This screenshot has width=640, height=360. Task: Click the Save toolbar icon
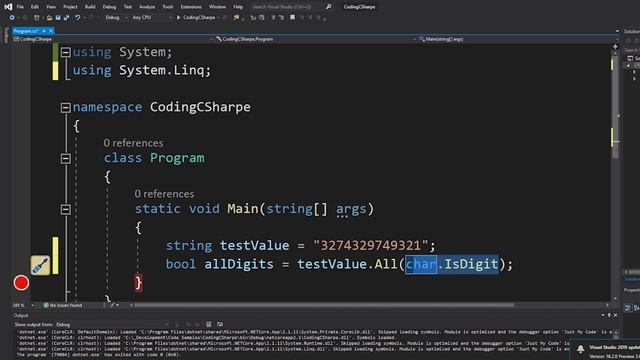point(58,18)
